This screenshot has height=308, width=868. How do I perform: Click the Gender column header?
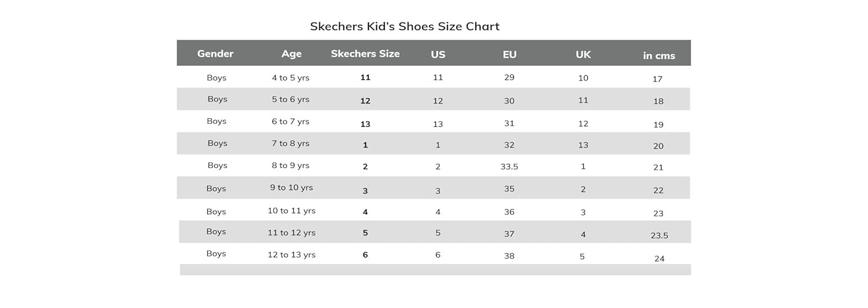click(x=215, y=54)
